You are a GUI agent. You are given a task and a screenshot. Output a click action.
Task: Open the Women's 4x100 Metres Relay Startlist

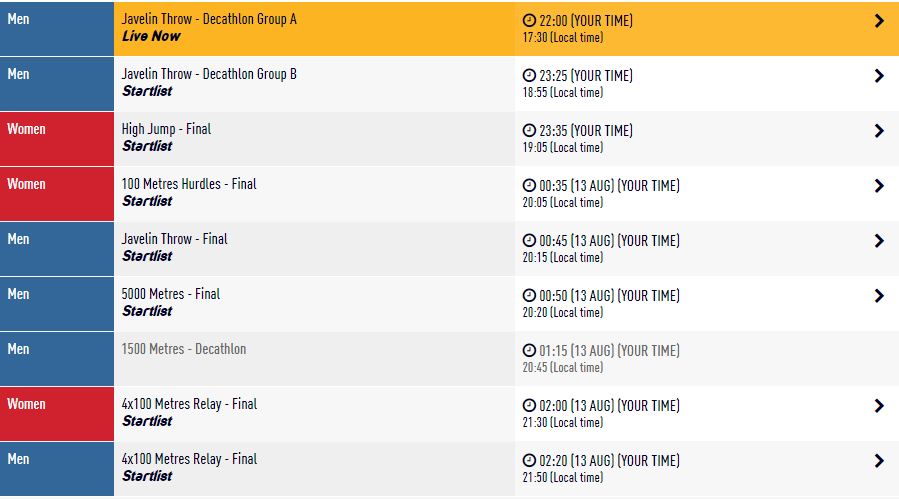pos(147,421)
